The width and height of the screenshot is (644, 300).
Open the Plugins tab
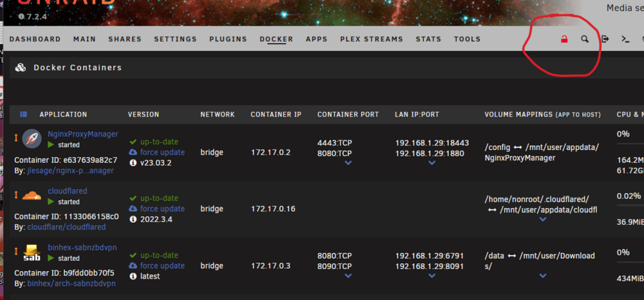click(x=228, y=39)
